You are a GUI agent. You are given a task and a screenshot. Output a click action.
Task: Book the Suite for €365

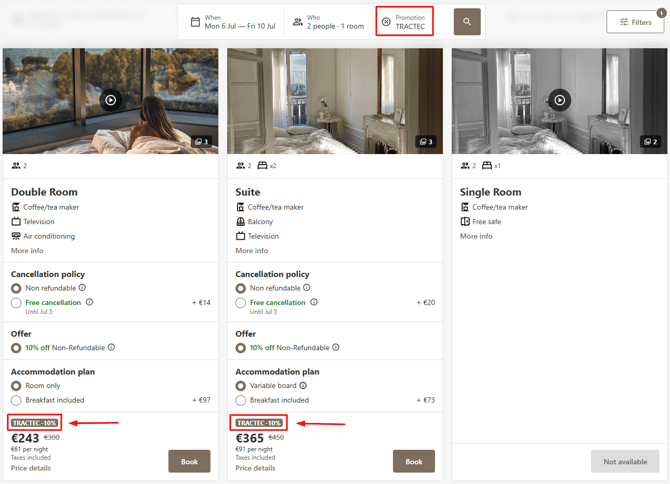414,461
